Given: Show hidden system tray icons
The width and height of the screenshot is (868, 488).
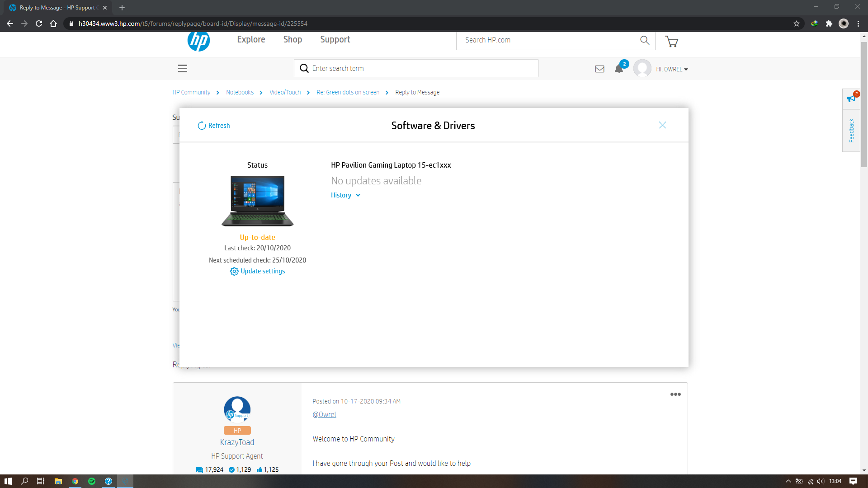Looking at the screenshot, I should pyautogui.click(x=788, y=481).
